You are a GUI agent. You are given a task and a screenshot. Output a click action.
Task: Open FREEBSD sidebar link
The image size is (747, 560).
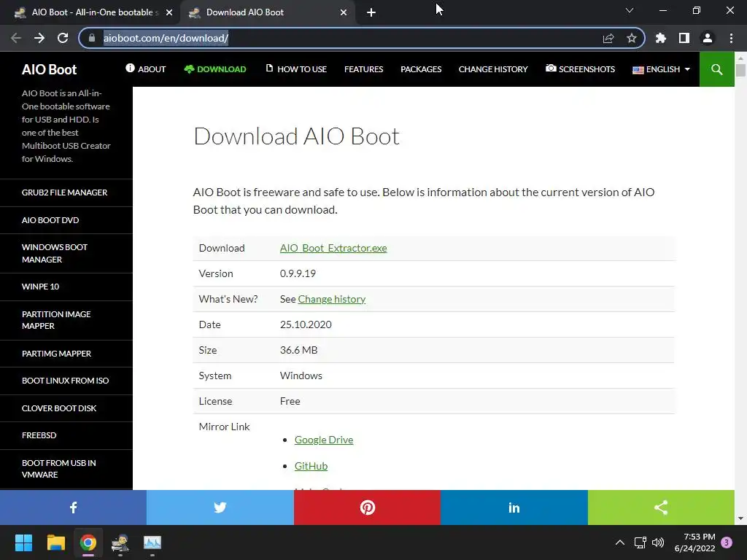pos(39,435)
